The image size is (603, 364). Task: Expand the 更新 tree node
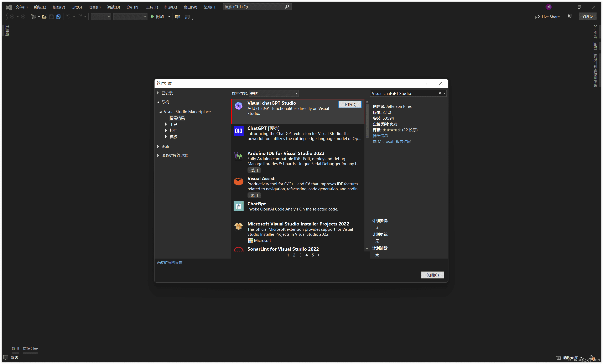point(158,146)
